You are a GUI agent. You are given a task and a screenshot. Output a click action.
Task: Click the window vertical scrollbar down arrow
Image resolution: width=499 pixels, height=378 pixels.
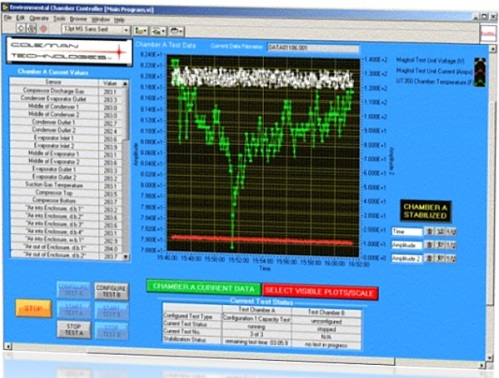click(490, 358)
